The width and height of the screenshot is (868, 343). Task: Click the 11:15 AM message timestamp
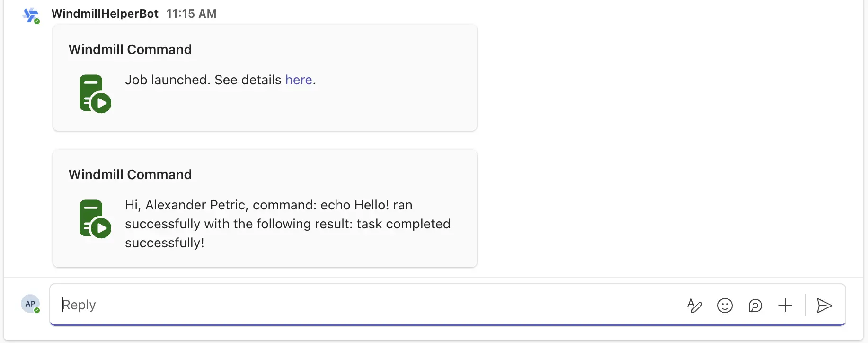click(191, 14)
